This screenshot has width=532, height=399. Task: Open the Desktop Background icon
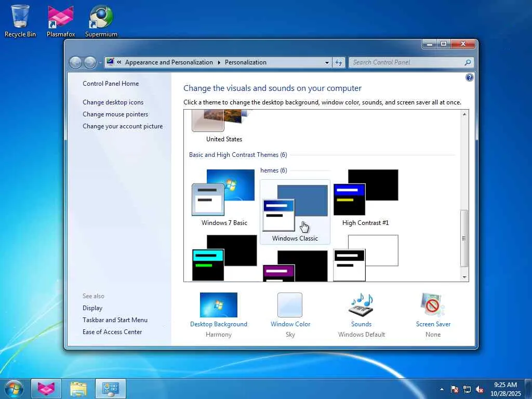(x=219, y=304)
